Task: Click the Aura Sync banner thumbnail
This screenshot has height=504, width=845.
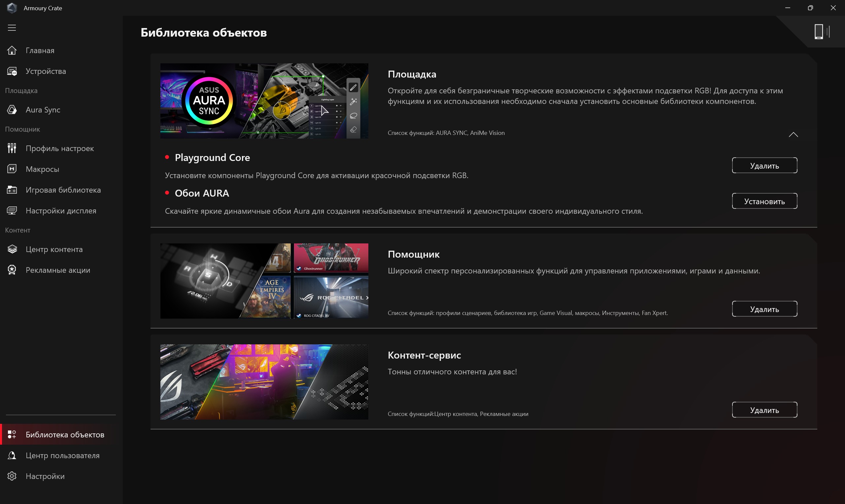Action: [x=264, y=101]
